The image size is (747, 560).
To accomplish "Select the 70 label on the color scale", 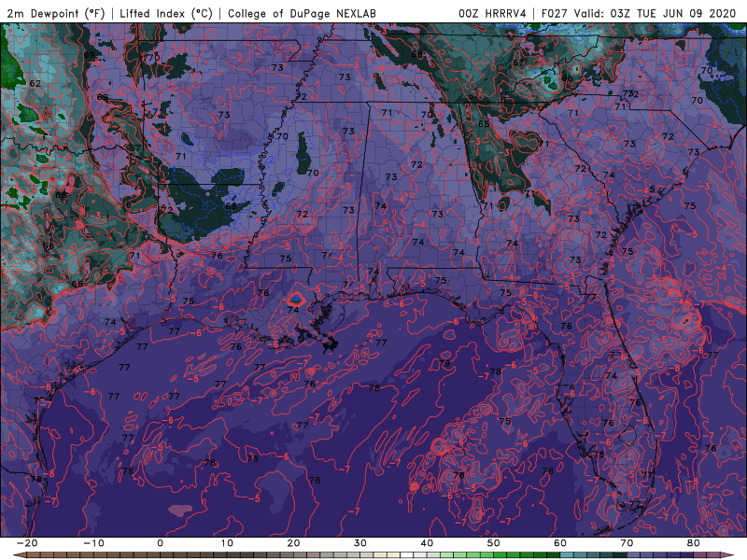I will (x=627, y=543).
